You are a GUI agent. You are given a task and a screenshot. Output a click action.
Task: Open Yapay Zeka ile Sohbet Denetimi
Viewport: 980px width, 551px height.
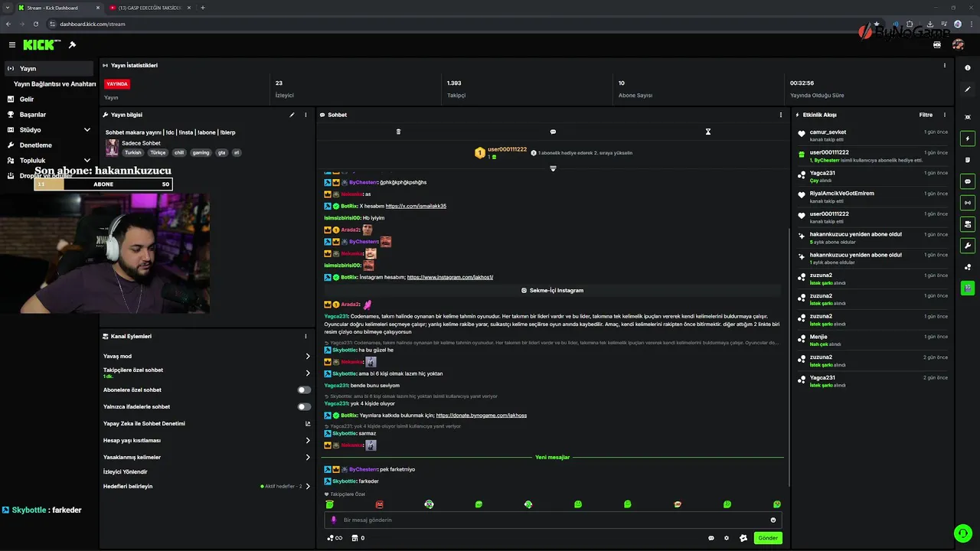[207, 423]
